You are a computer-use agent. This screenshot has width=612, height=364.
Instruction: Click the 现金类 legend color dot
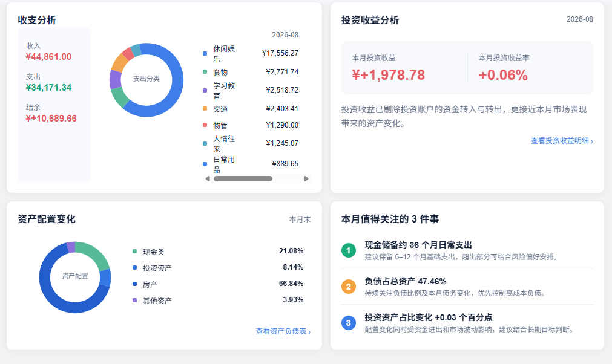coord(134,252)
